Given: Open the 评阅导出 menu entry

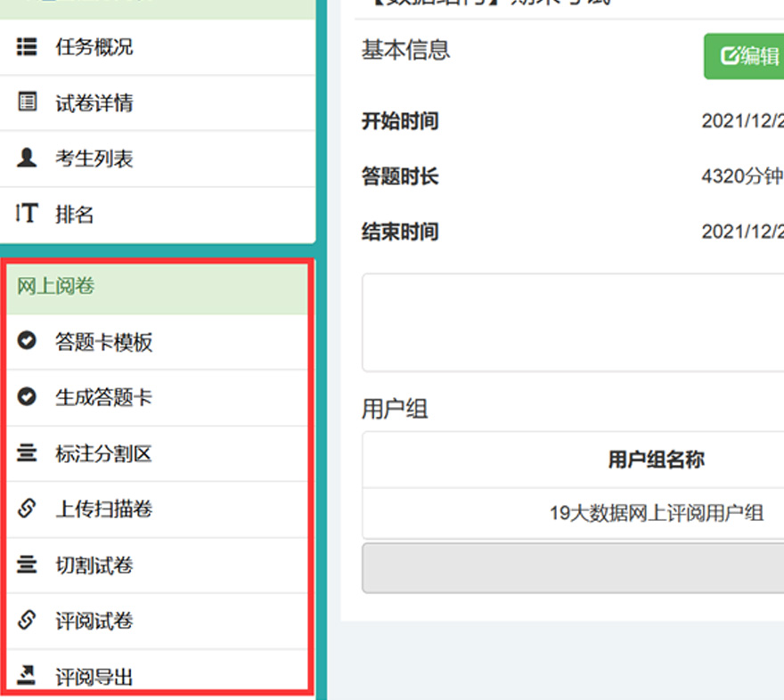Looking at the screenshot, I should click(x=94, y=677).
